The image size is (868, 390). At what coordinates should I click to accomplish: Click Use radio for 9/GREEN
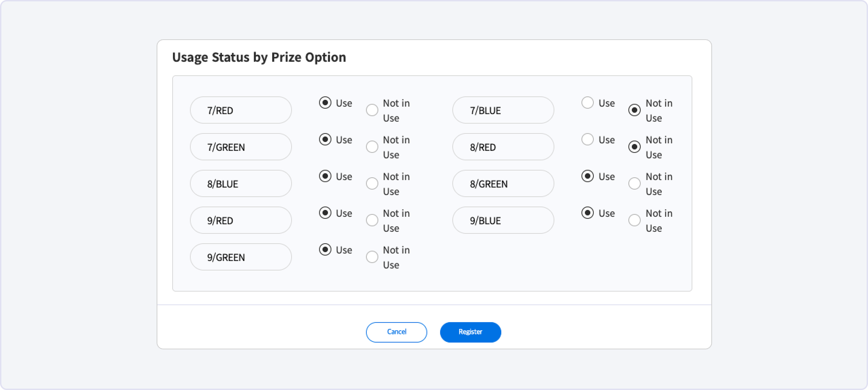click(x=325, y=250)
